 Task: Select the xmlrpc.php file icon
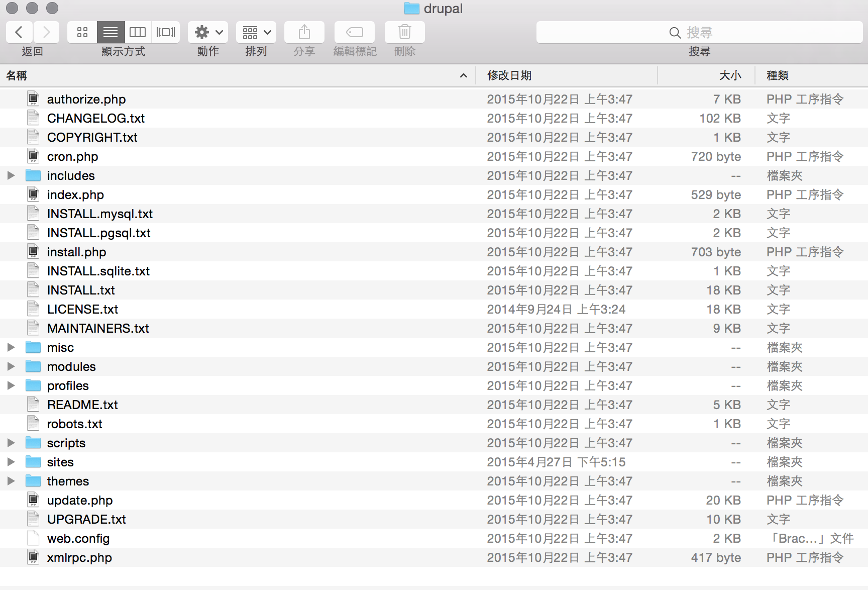coord(33,557)
